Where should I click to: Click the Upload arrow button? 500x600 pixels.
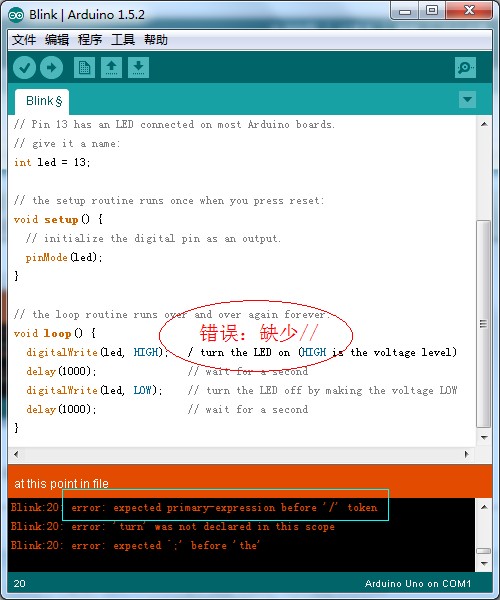click(x=51, y=68)
